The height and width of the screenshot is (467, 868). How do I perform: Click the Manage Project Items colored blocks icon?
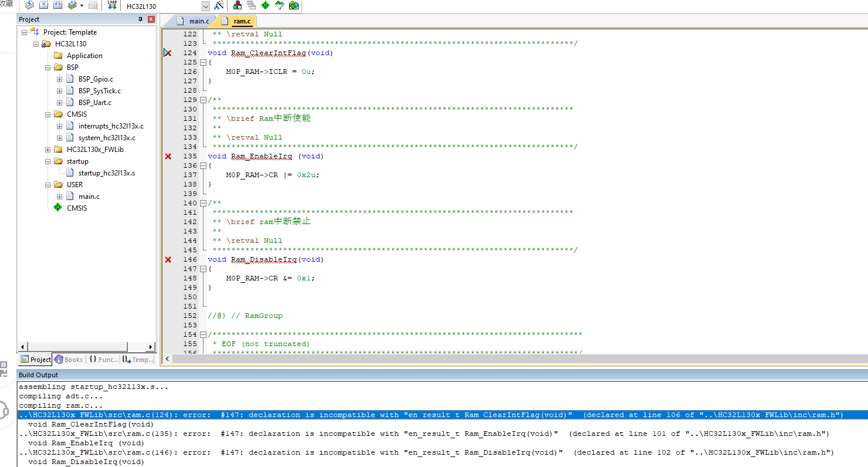238,6
